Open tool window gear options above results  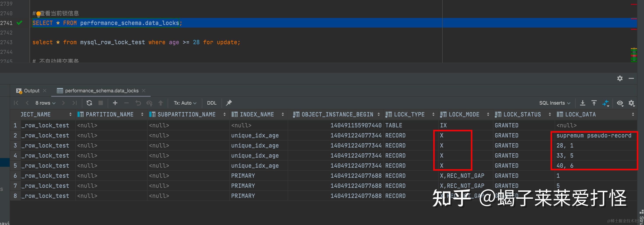pyautogui.click(x=620, y=79)
